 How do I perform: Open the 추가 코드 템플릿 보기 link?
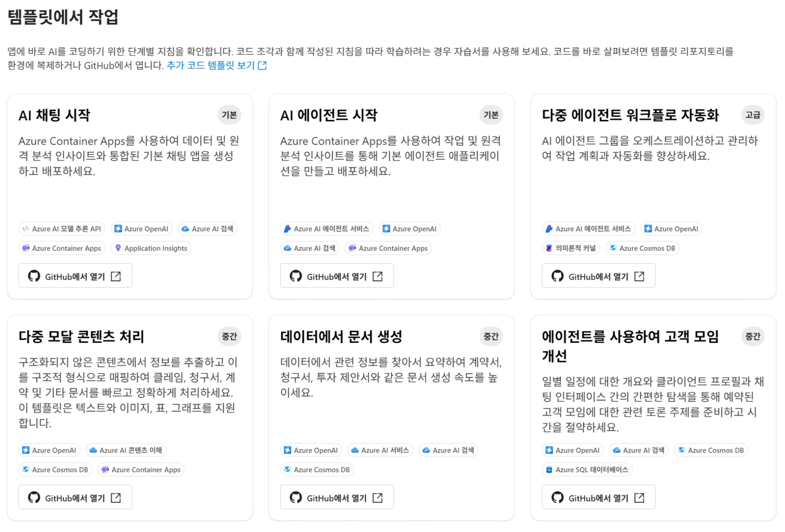pos(217,65)
